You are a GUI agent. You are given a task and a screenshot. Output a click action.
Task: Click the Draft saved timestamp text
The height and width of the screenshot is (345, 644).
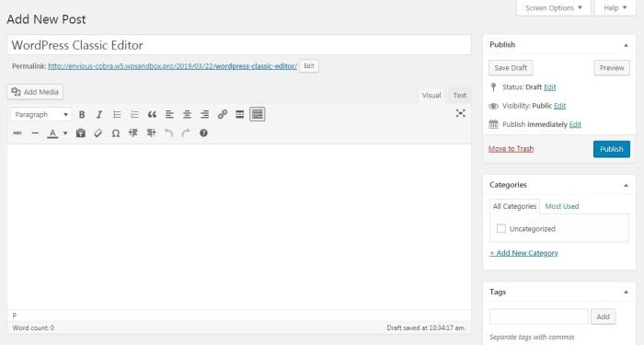coord(426,328)
